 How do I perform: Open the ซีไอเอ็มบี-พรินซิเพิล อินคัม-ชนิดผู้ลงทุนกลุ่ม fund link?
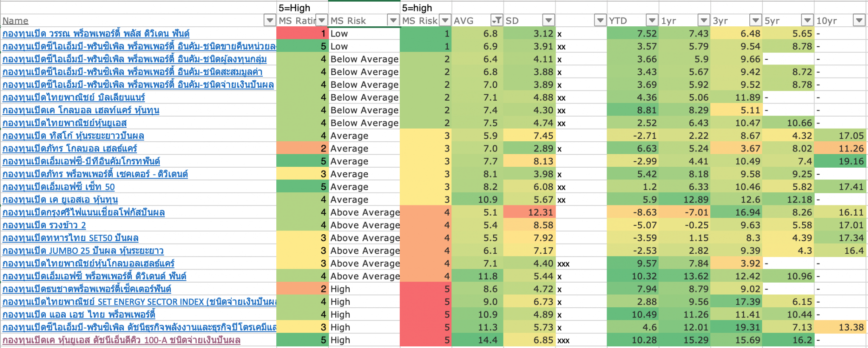coord(135,59)
